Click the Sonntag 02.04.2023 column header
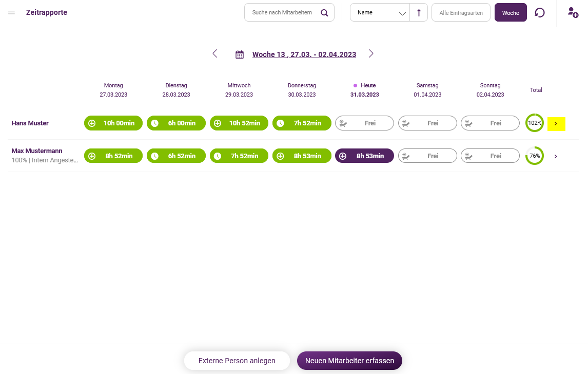This screenshot has width=588, height=374. click(490, 90)
